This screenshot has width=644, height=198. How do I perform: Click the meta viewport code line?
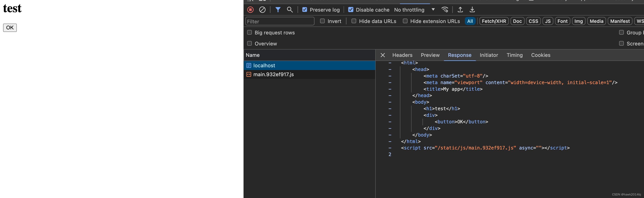coord(520,82)
